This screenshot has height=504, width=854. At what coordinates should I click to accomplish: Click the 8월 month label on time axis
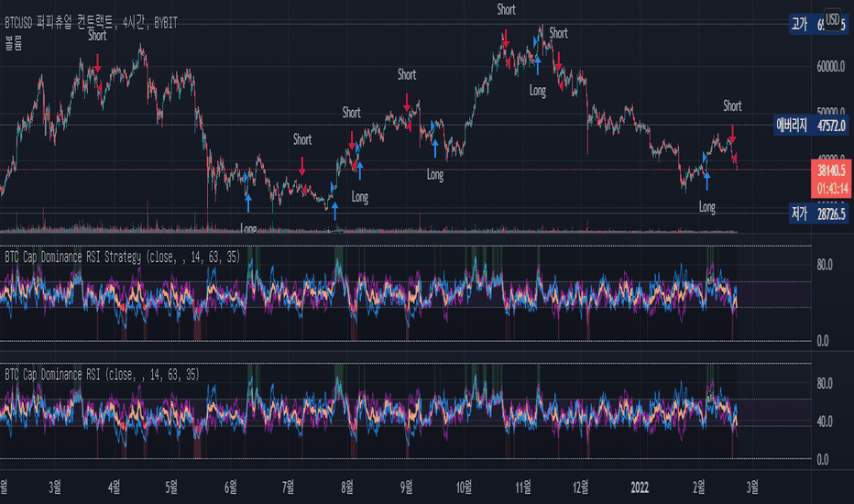347,488
